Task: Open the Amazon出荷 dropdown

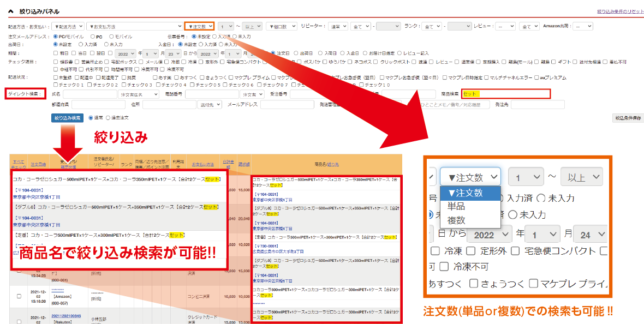Action: (582, 26)
